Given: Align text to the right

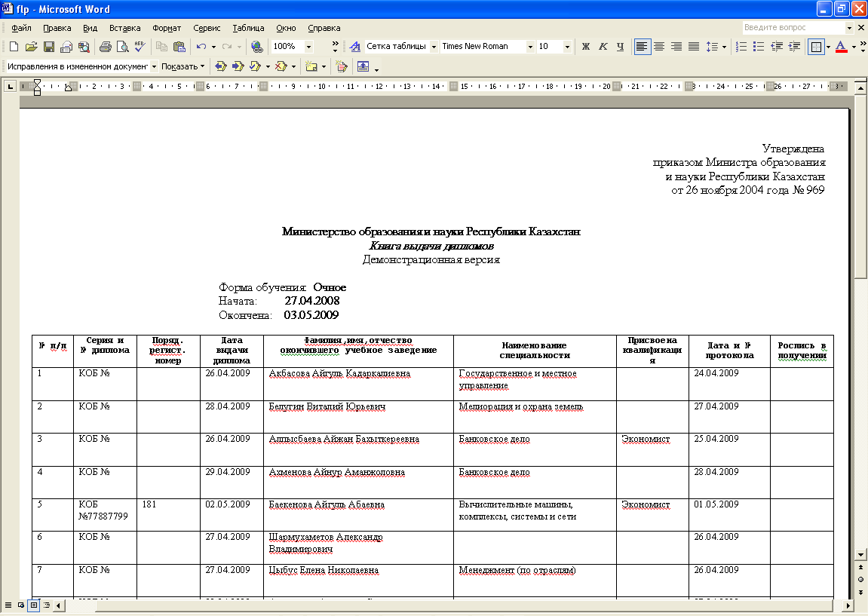Looking at the screenshot, I should tap(676, 47).
